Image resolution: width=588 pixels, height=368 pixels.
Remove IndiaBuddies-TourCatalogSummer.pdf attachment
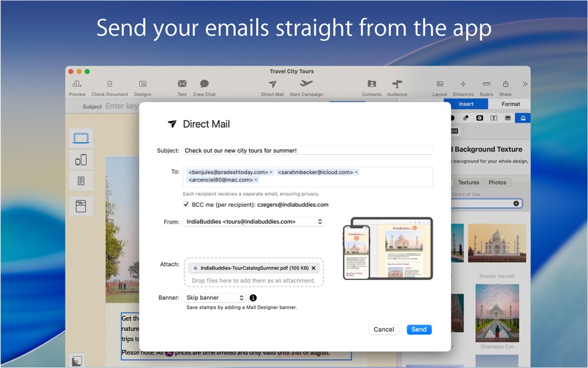click(x=314, y=268)
